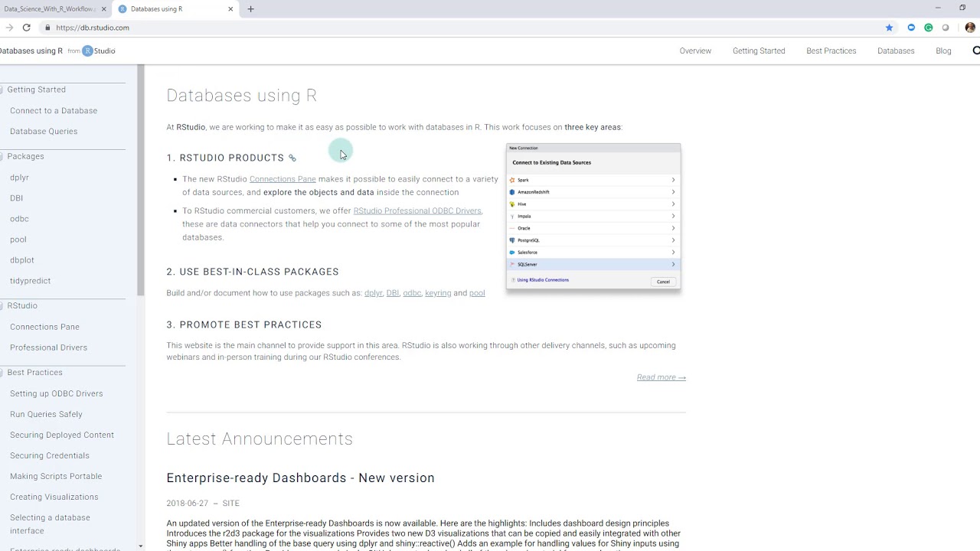Reload the page with the refresh icon
The width and height of the screenshot is (980, 551).
click(x=26, y=28)
